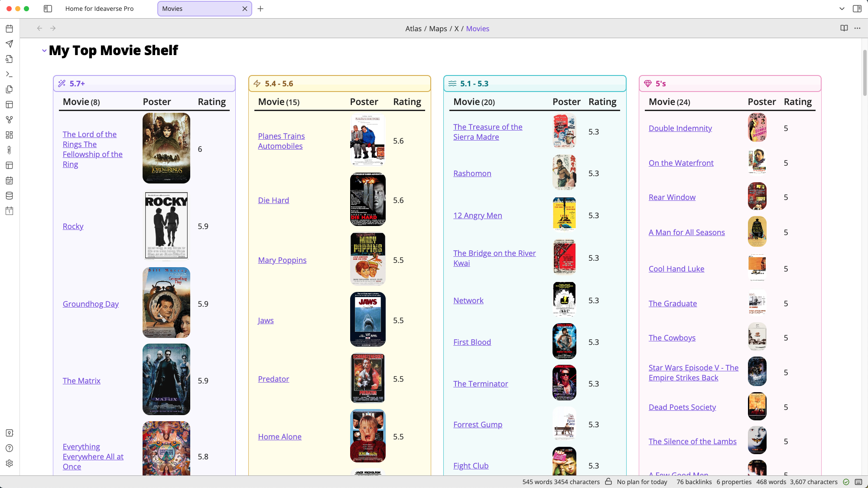868x488 pixels.
Task: Open graph view from left ribbon
Action: pyautogui.click(x=9, y=120)
